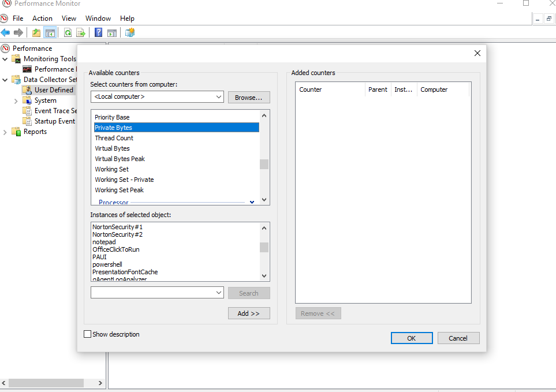This screenshot has height=392, width=556.
Task: Expand the Reports tree node
Action: point(5,132)
